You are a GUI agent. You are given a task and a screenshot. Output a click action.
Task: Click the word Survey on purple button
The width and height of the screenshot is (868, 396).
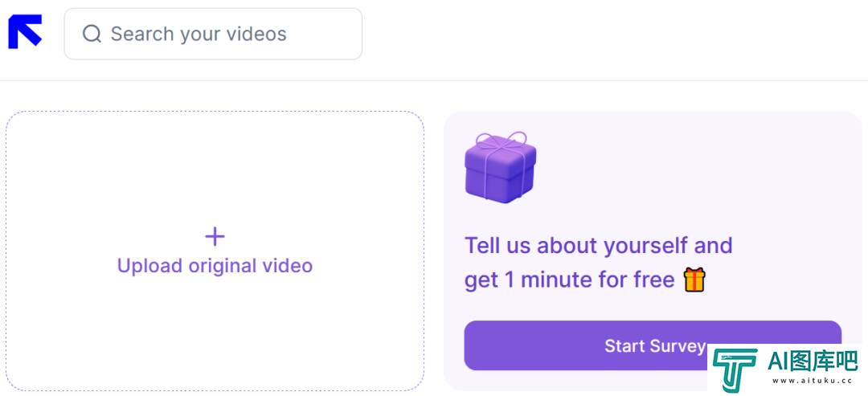pyautogui.click(x=677, y=346)
